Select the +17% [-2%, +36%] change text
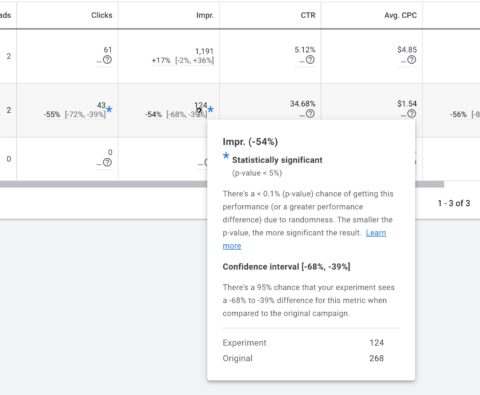480x395 pixels. [183, 61]
